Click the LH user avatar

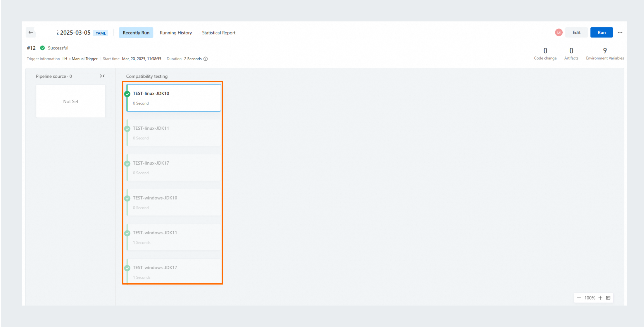coord(559,33)
